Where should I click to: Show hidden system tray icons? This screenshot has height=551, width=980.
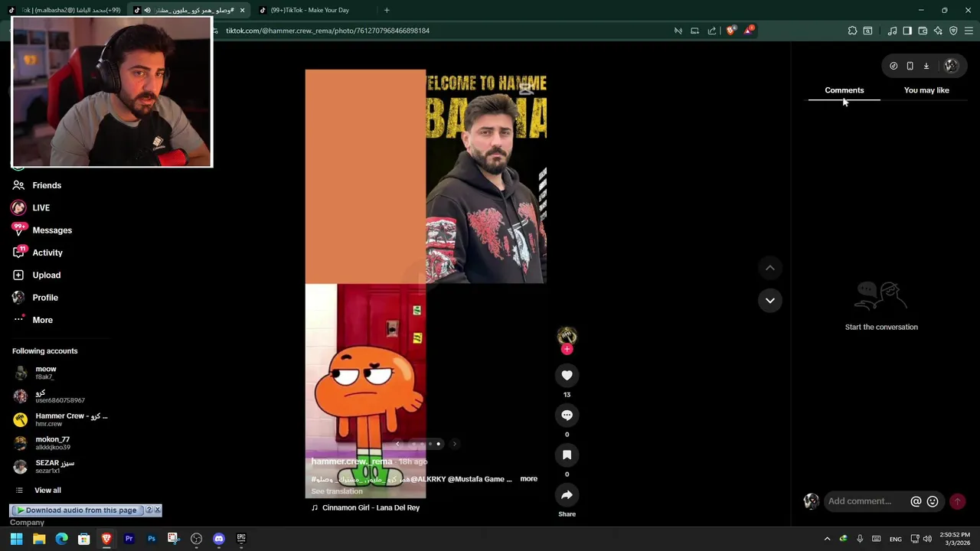coord(827,539)
